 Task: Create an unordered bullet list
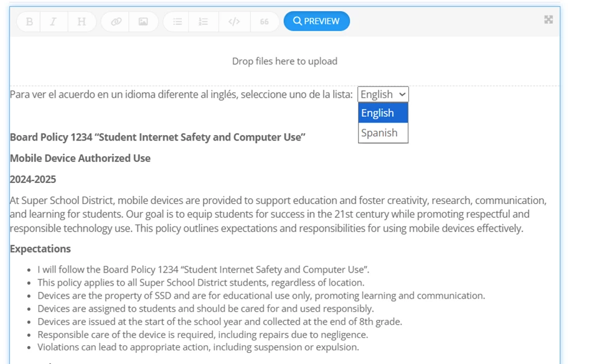[x=177, y=21]
